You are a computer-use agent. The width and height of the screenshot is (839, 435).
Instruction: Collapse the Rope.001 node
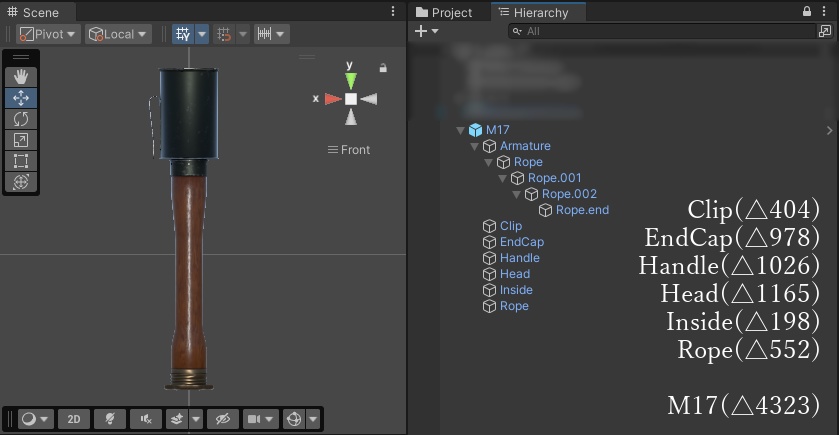coord(502,178)
